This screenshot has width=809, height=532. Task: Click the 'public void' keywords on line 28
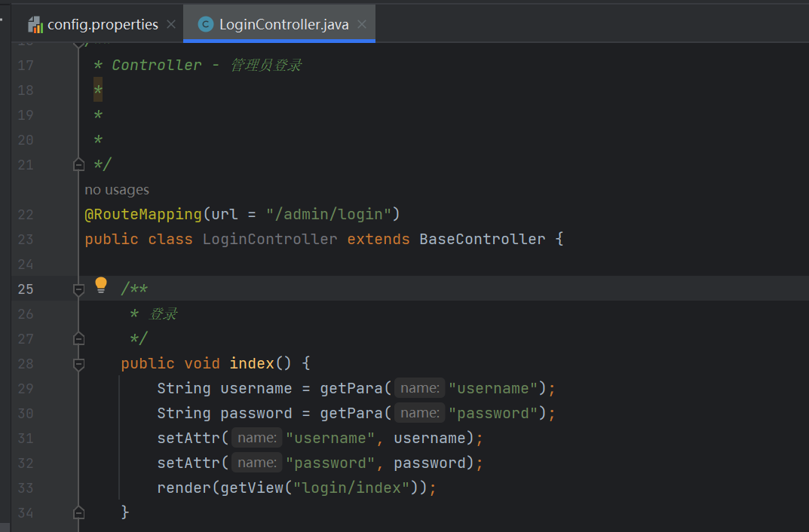pos(170,363)
